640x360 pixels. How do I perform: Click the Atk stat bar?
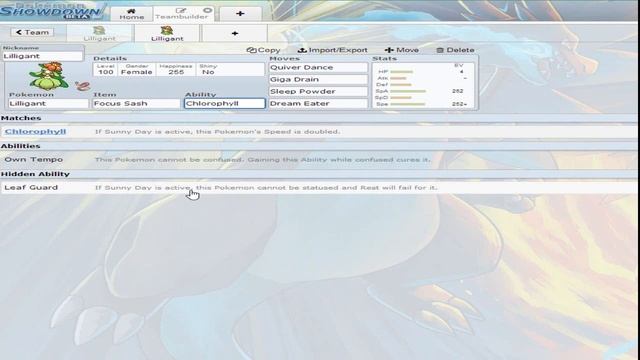coord(398,78)
